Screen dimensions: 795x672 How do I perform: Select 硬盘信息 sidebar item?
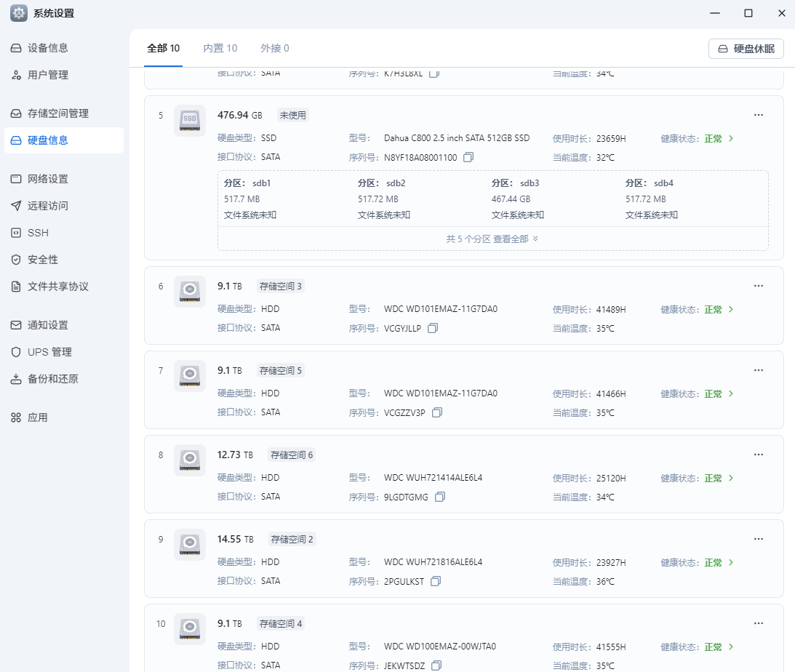(x=64, y=140)
